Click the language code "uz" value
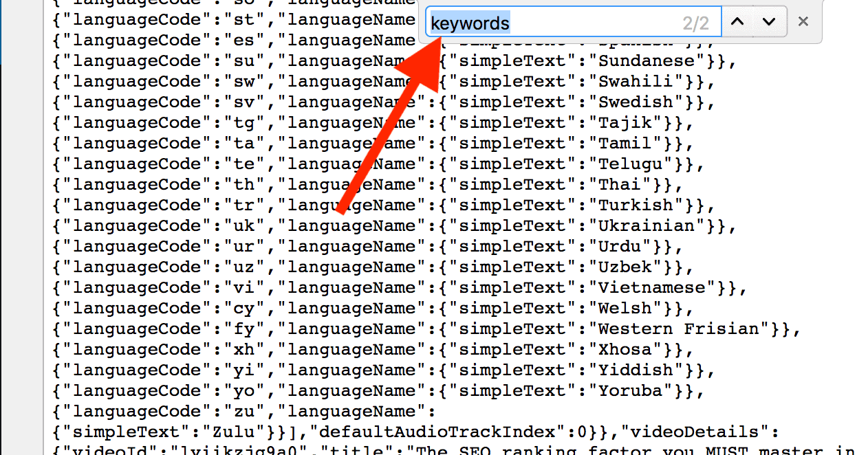Screen dimensions: 868x455 pos(246,267)
